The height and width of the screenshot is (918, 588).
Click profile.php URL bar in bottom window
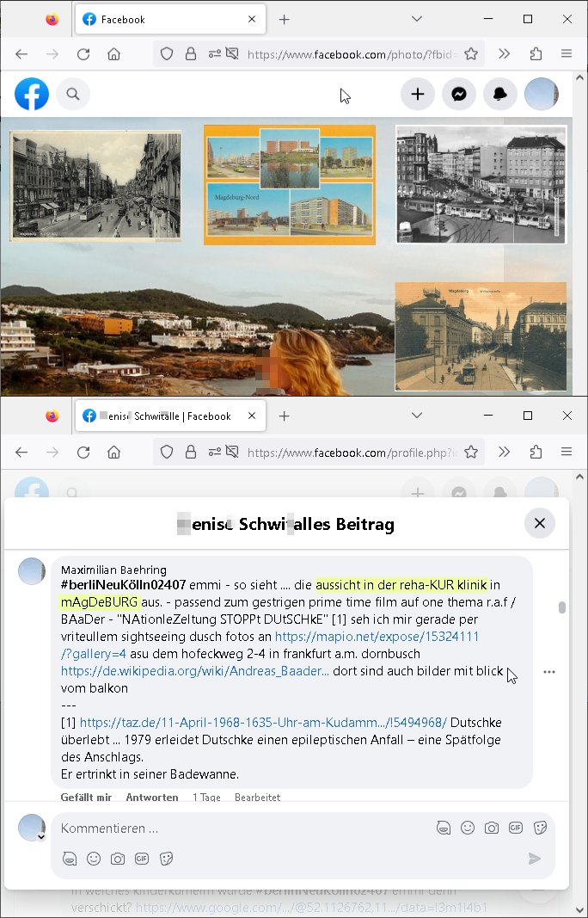pyautogui.click(x=352, y=452)
